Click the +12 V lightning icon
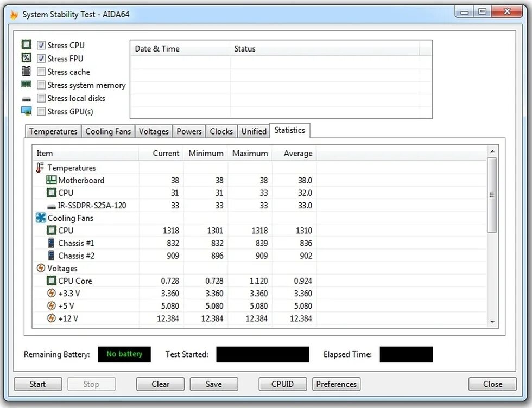The height and width of the screenshot is (408, 532). pos(51,318)
